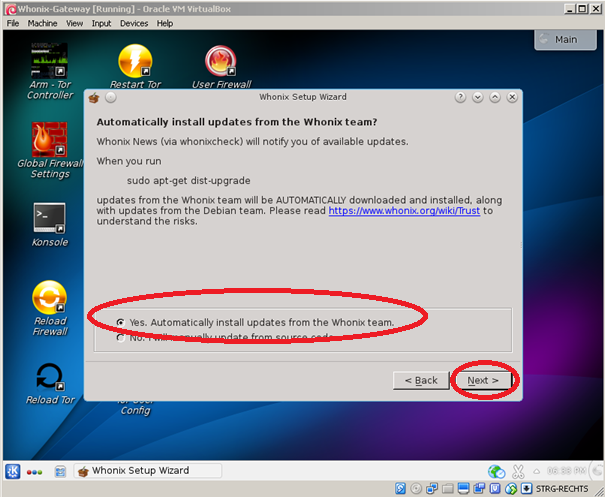This screenshot has height=497, width=606.
Task: Open the VirtualBox Devices menu
Action: (134, 24)
